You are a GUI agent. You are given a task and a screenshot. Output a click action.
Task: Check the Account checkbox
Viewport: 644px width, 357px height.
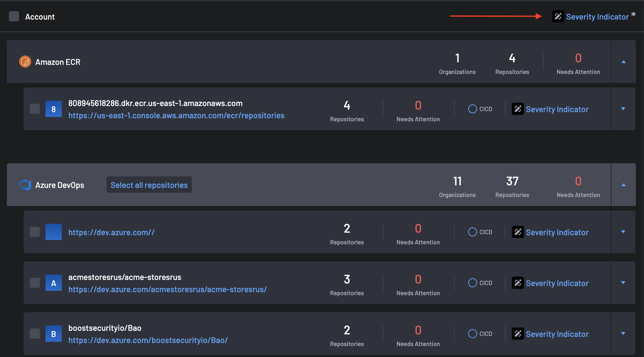tap(14, 16)
